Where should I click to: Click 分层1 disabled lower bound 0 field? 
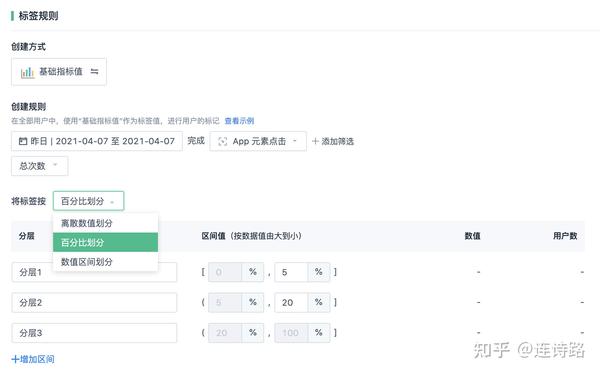click(225, 272)
